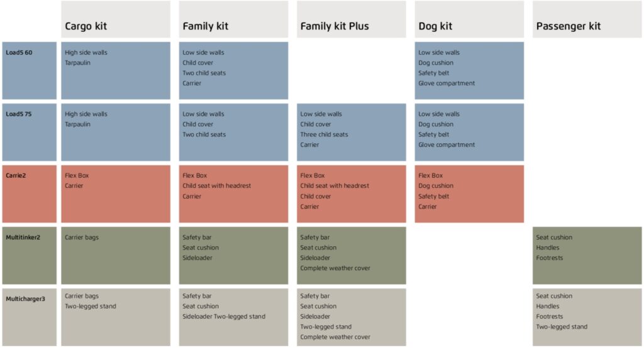Screen dimensions: 644x348
Task: Select the Carrie2 row label
Action: coord(29,193)
